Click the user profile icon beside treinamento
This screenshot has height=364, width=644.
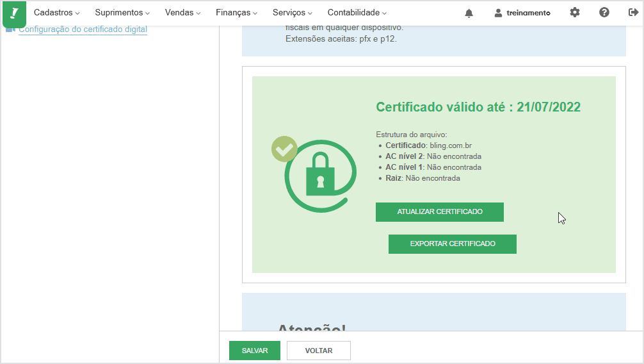coord(498,13)
